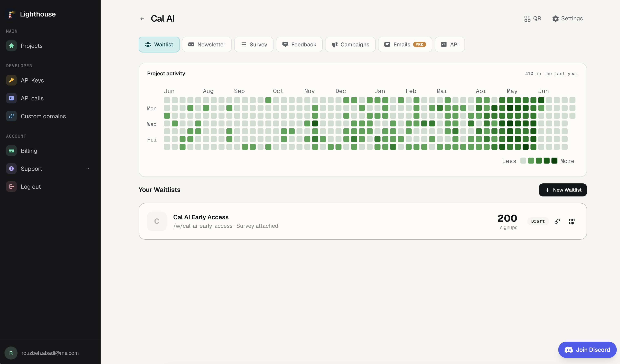Click the 'Dec' month label in heatmap
The height and width of the screenshot is (364, 620).
point(341,91)
